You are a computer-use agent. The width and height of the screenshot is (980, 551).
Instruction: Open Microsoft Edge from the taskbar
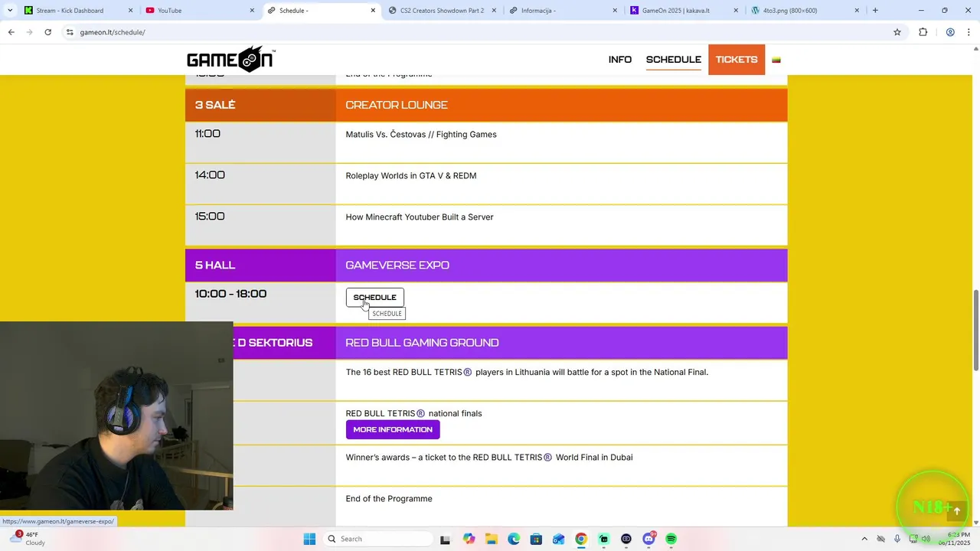(x=514, y=539)
